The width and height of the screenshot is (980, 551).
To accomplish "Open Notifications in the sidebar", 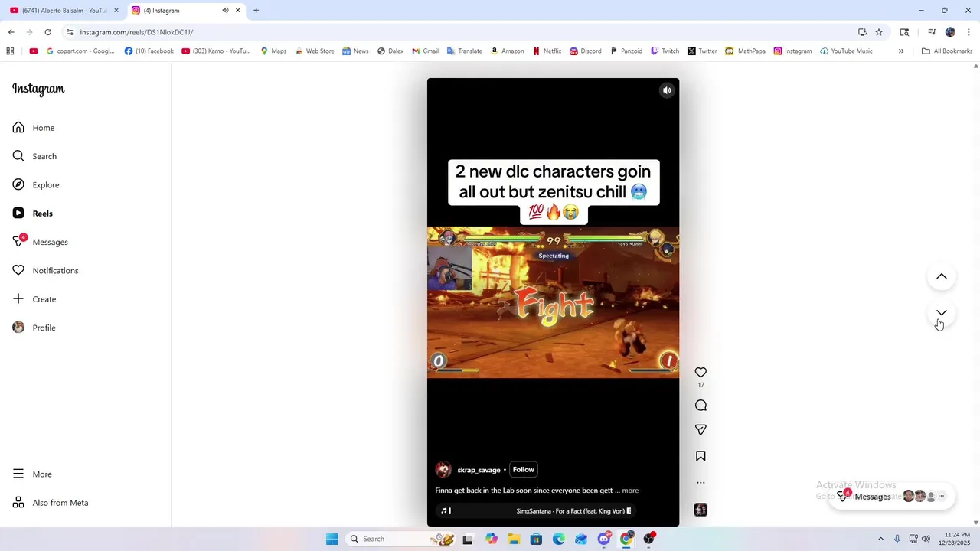I will tap(45, 271).
